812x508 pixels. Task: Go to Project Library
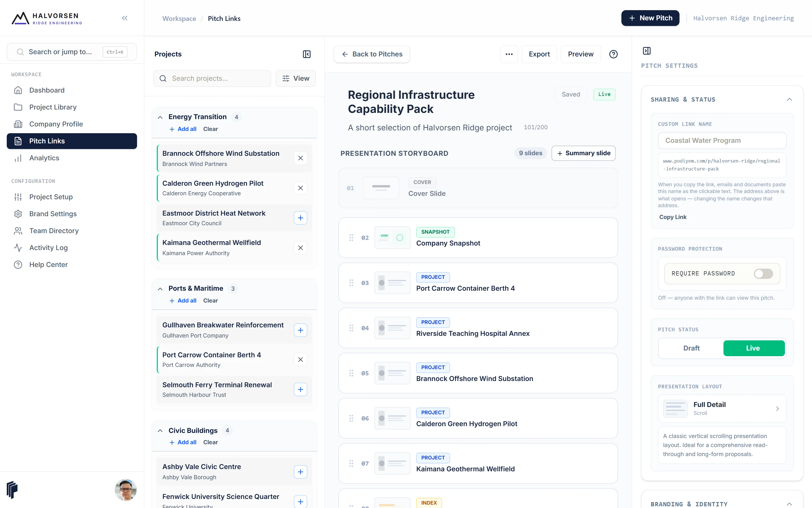tap(72, 107)
